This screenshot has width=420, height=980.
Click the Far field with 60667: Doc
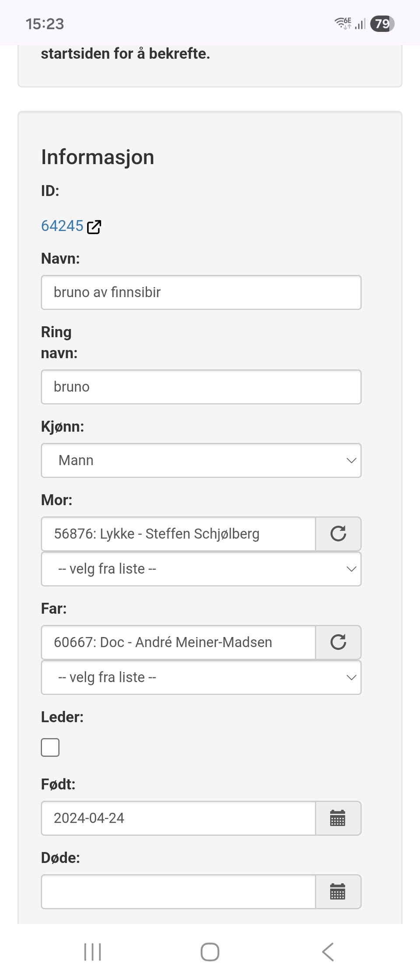(x=178, y=642)
